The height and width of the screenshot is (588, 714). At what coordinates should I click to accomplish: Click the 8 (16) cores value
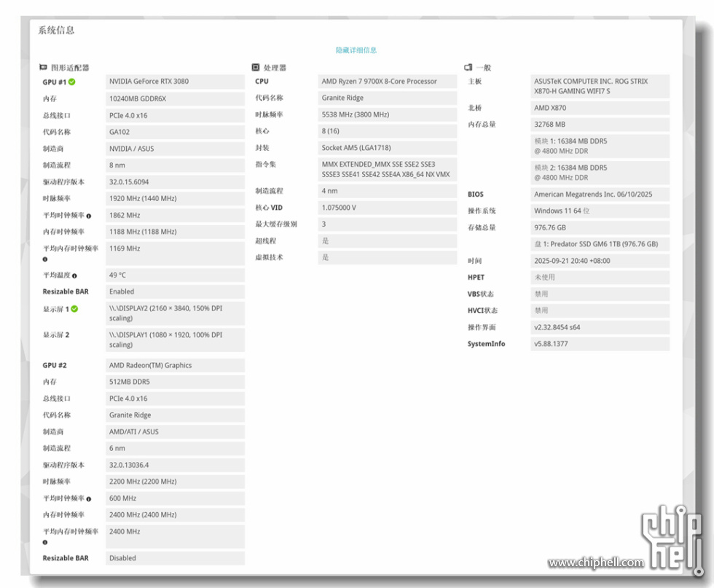(388, 131)
